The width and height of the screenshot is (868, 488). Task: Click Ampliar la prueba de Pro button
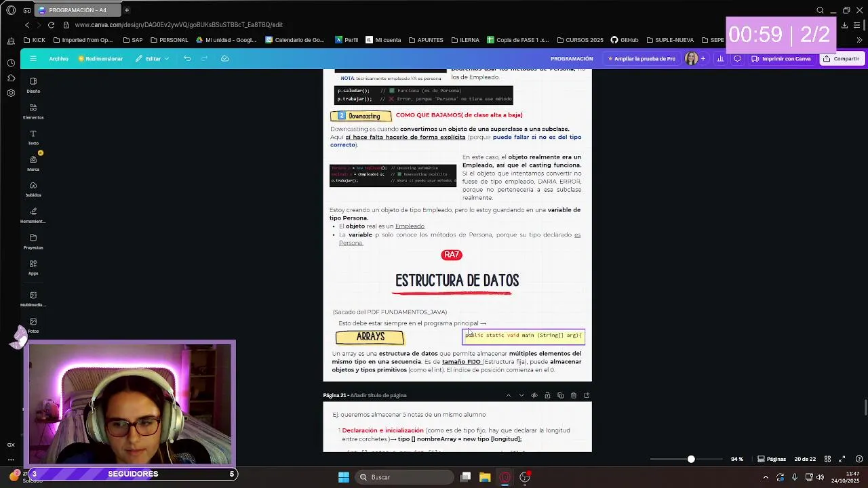click(641, 59)
